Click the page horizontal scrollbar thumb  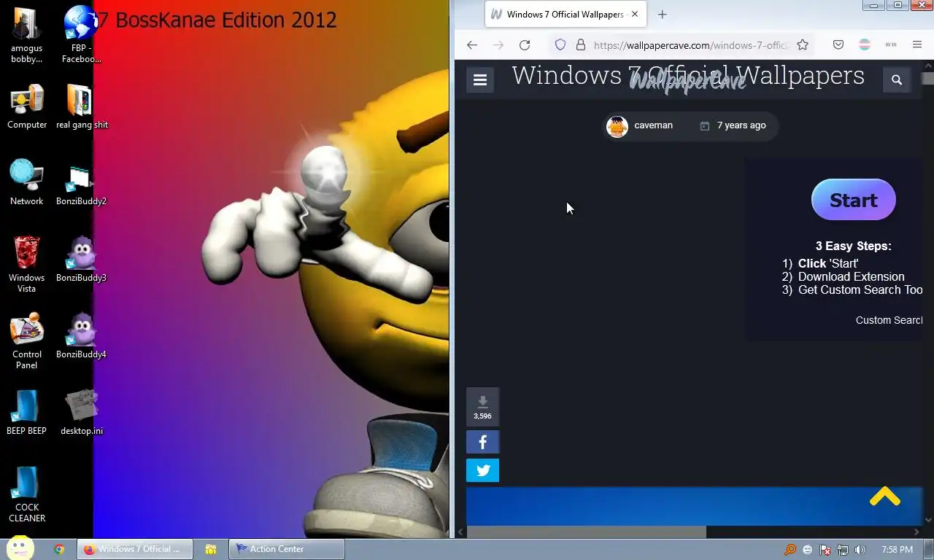coord(587,532)
